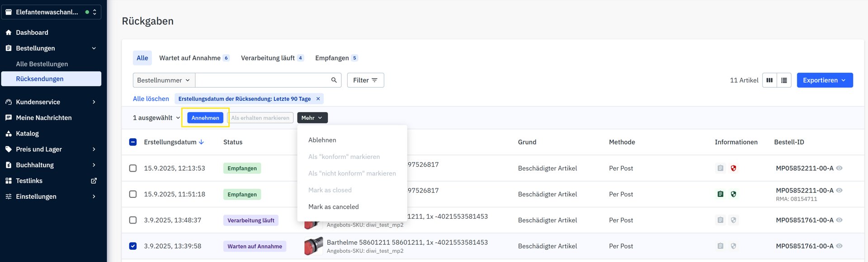868x262 pixels.
Task: Switch to column grid view icon
Action: (x=769, y=80)
